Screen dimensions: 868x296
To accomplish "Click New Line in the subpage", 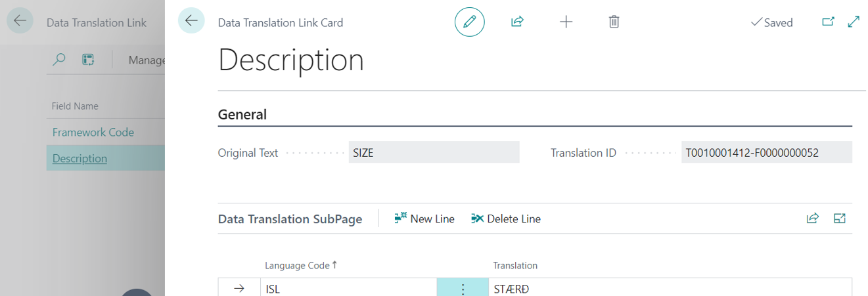I will pos(424,219).
